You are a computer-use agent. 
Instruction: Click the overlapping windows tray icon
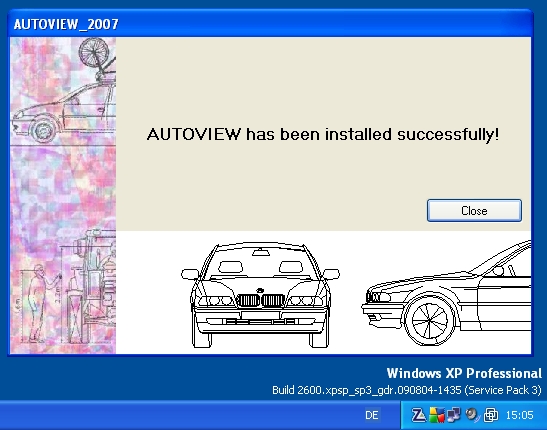point(490,415)
